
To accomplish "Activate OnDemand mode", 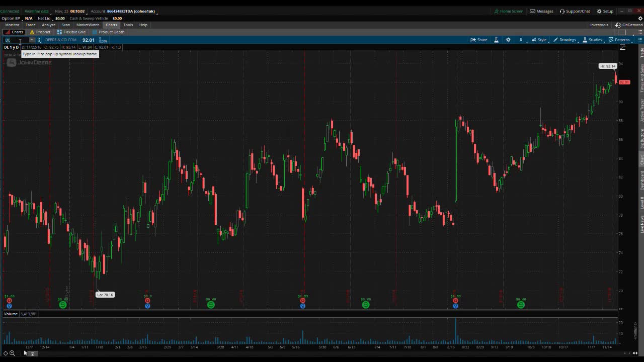I will (629, 25).
